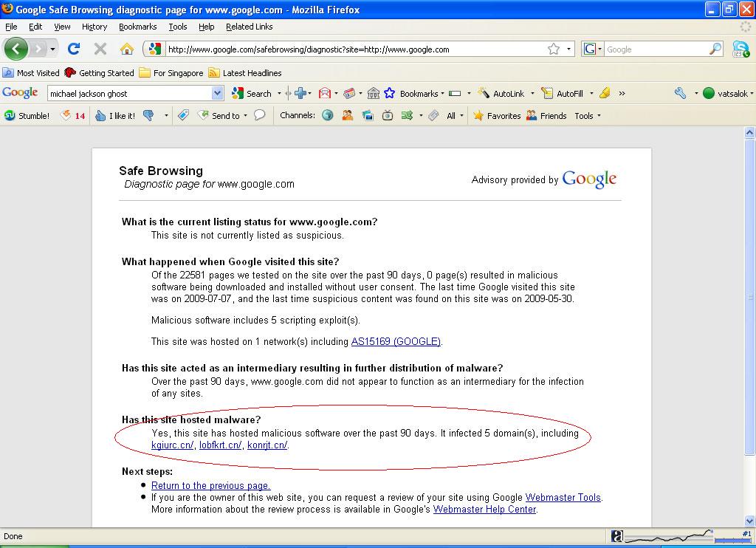
Task: Select the globe channel icon
Action: 327,116
